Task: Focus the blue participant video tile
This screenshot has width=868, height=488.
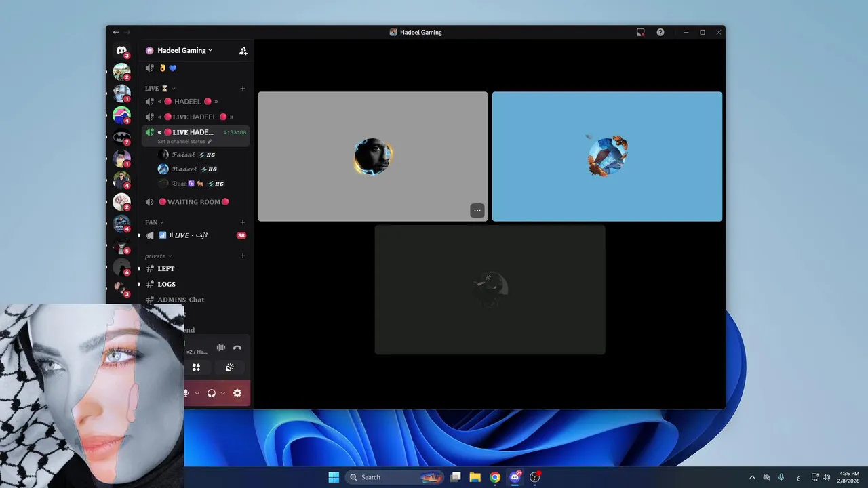Action: [607, 157]
